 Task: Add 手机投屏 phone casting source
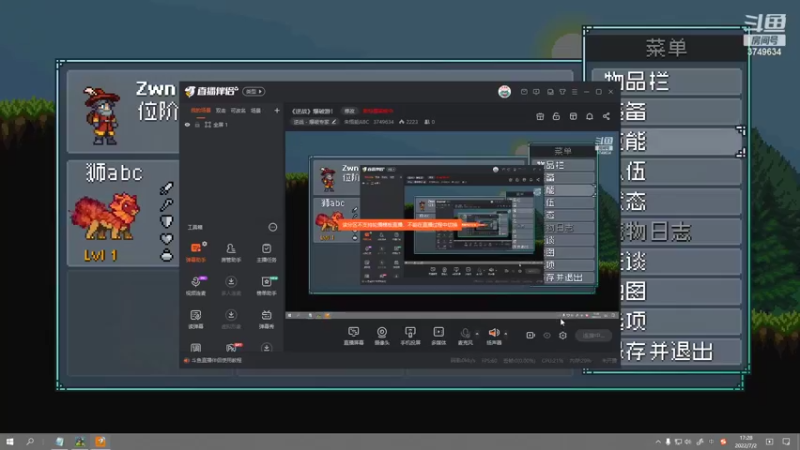point(410,336)
